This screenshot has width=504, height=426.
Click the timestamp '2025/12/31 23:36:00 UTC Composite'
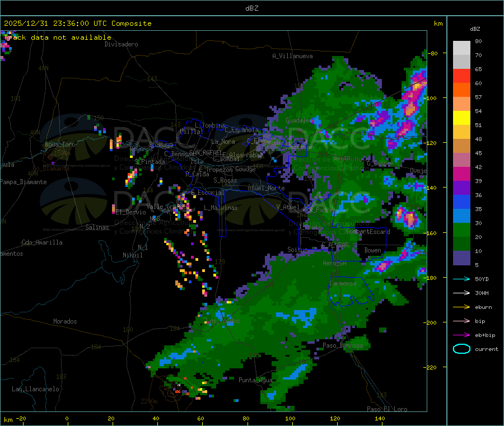click(77, 24)
